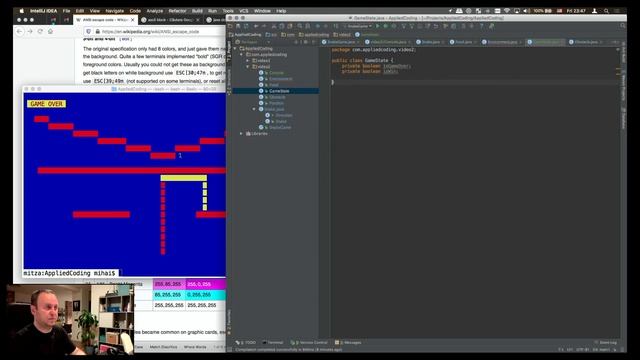Close the ANSI escape code browser tab
Image resolution: width=640 pixels, height=360 pixels.
[133, 20]
